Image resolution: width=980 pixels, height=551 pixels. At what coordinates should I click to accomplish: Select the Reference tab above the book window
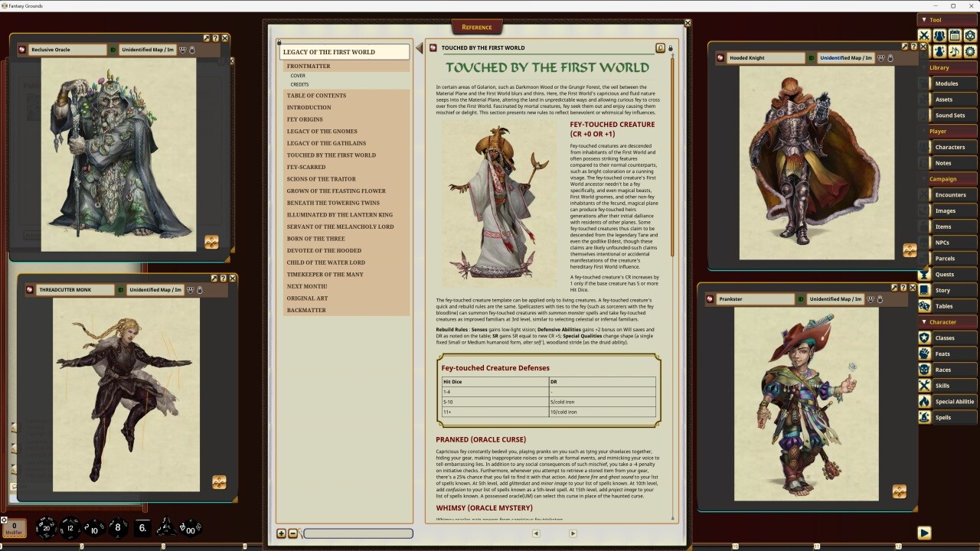(x=477, y=27)
